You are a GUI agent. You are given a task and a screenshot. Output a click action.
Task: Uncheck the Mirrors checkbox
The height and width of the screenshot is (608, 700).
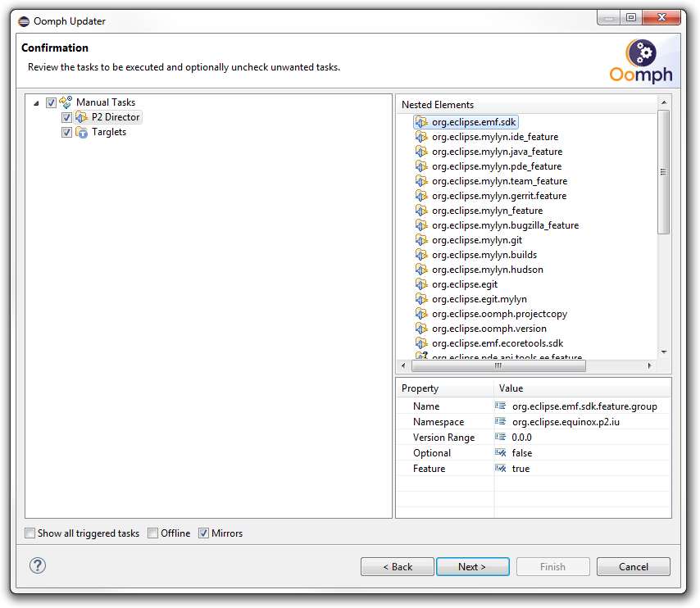click(204, 533)
